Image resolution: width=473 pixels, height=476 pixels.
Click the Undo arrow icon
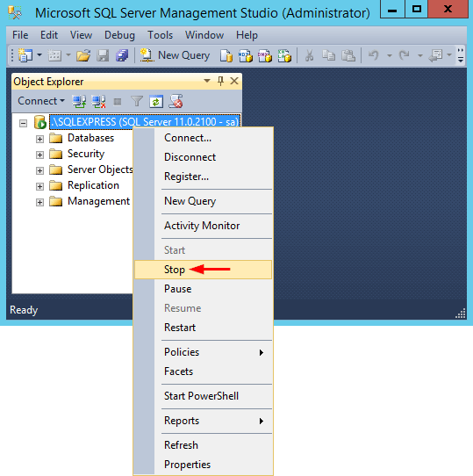[374, 55]
